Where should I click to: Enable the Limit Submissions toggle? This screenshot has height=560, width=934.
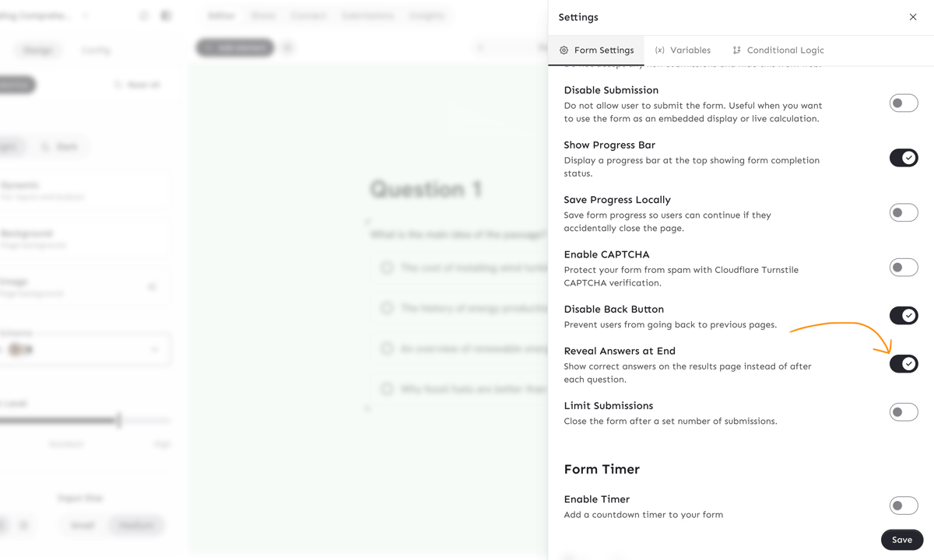[x=903, y=412]
